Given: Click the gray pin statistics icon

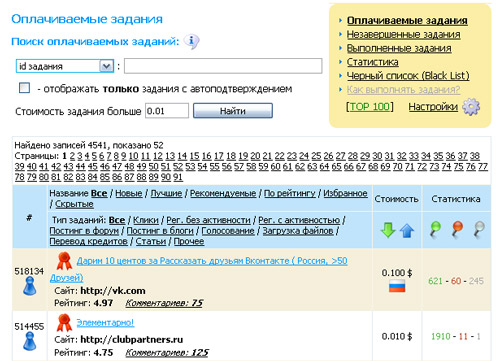Looking at the screenshot, I should [479, 230].
